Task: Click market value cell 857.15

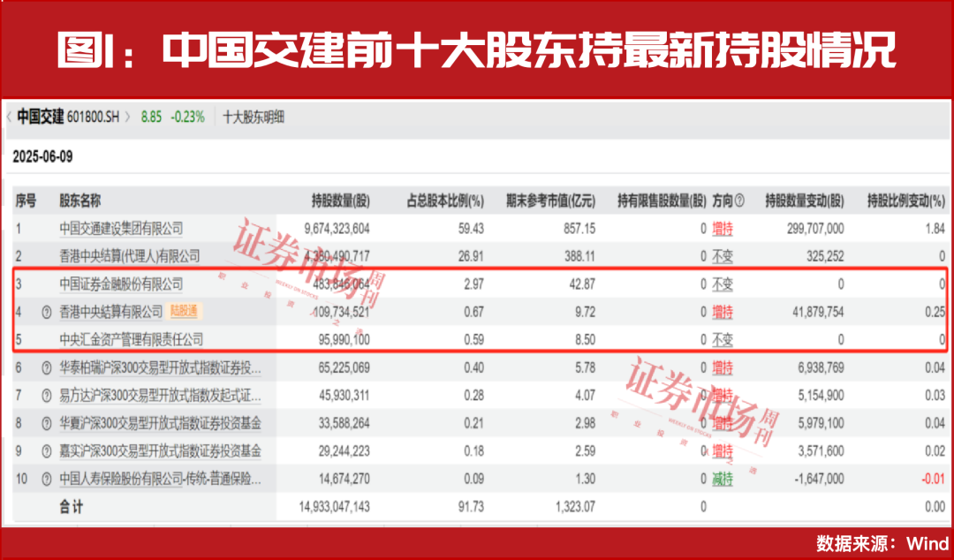Action: [579, 229]
